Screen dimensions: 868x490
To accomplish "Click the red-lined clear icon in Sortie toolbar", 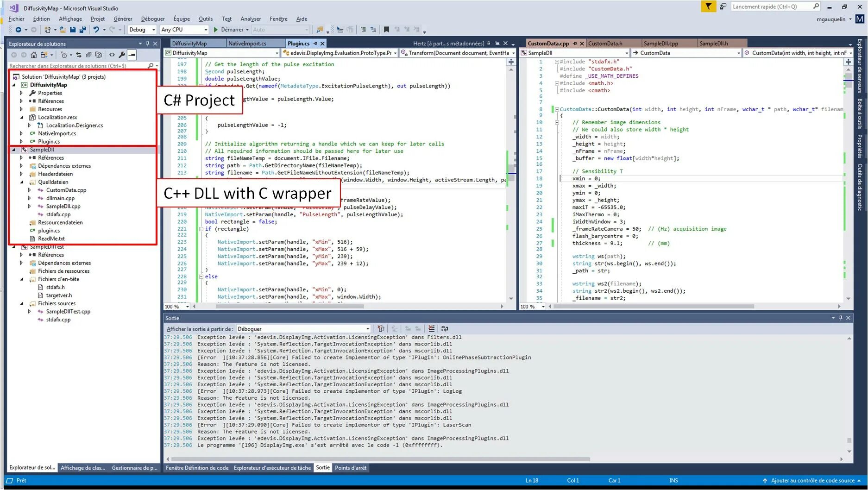I will click(x=431, y=329).
